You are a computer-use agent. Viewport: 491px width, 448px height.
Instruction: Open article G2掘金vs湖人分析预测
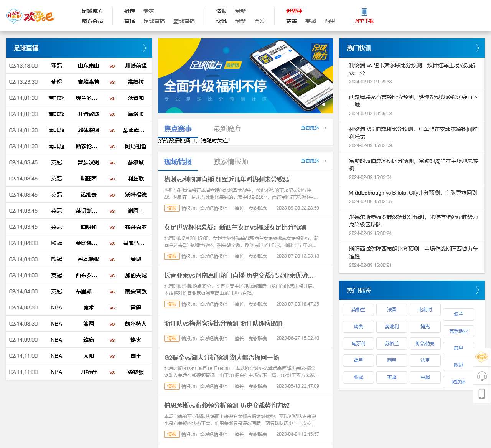point(222,357)
